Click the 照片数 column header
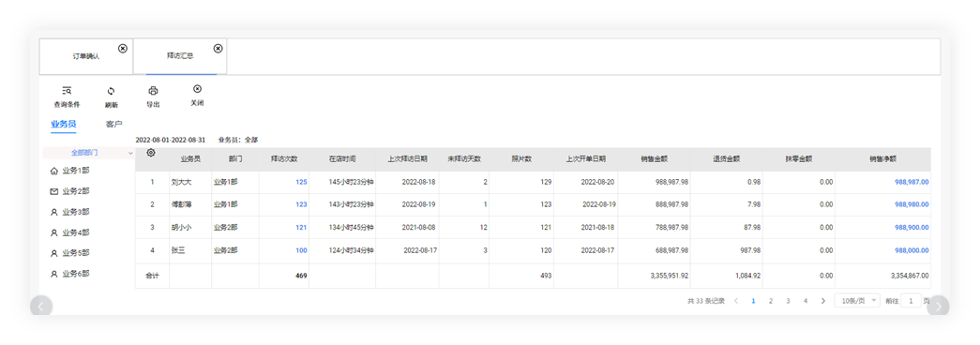980x345 pixels. (521, 159)
